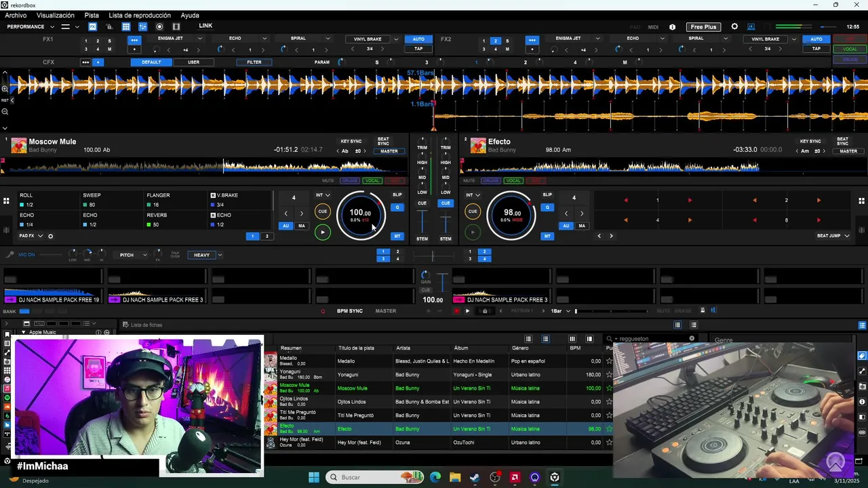Image resolution: width=868 pixels, height=488 pixels.
Task: Open the Pista menu
Action: 92,15
